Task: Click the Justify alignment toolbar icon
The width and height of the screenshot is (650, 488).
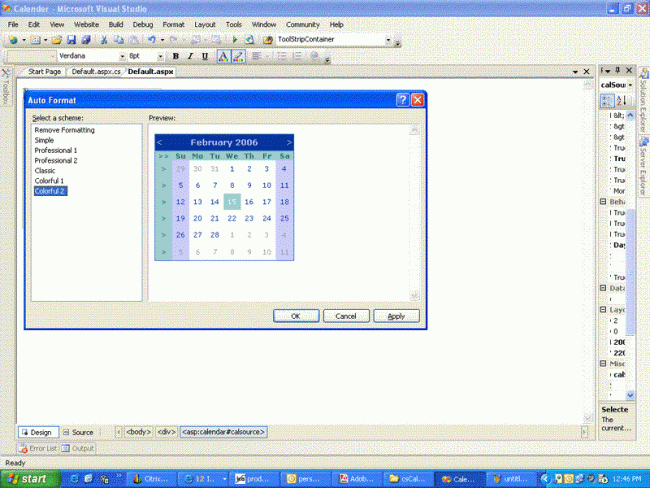Action: point(257,56)
